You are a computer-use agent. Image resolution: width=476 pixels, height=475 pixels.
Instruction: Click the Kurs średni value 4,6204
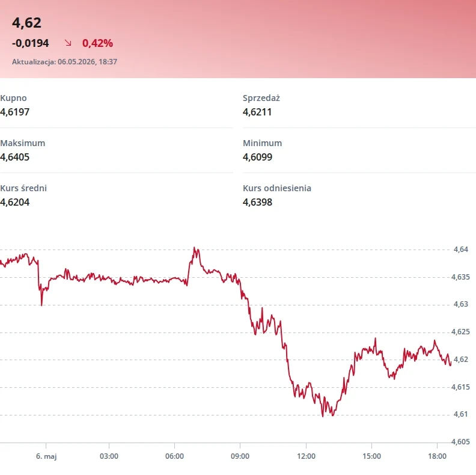point(15,202)
